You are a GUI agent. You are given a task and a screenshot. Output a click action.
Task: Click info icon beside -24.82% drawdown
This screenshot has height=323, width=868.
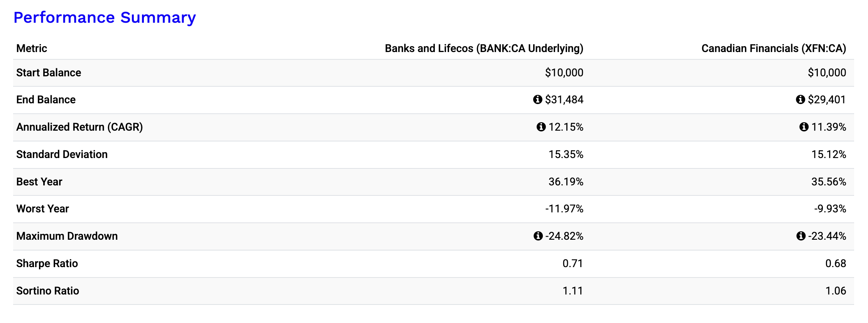(538, 236)
